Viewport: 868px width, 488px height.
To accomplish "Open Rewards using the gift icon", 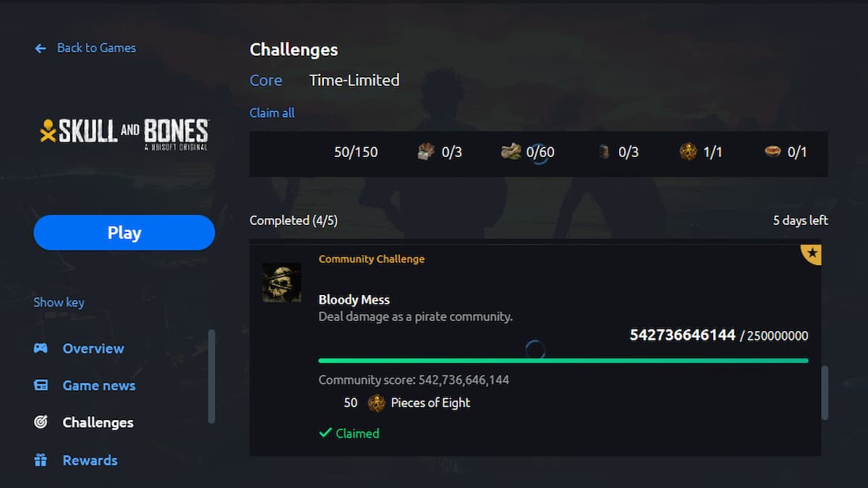I will click(41, 460).
